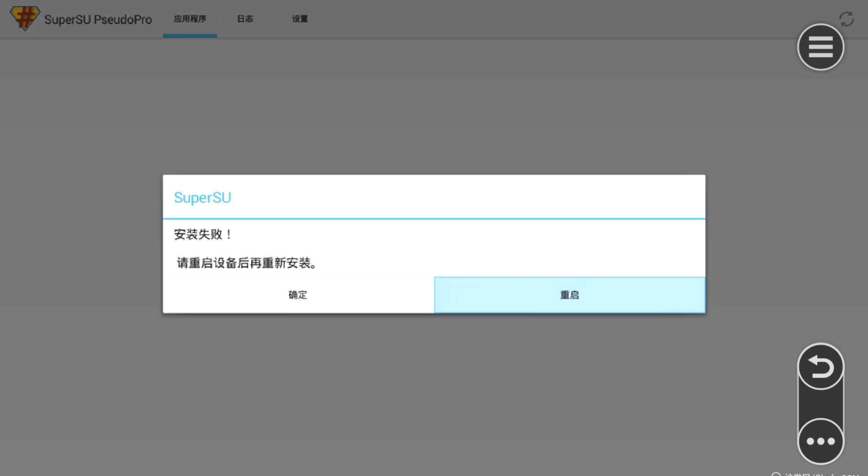Choose 重启 to reboot the device
Image resolution: width=868 pixels, height=476 pixels.
coord(570,295)
